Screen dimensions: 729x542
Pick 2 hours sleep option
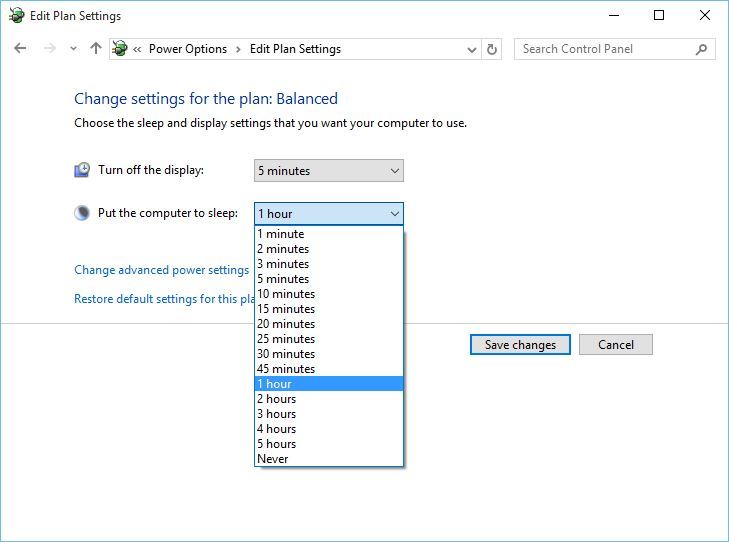tap(277, 399)
